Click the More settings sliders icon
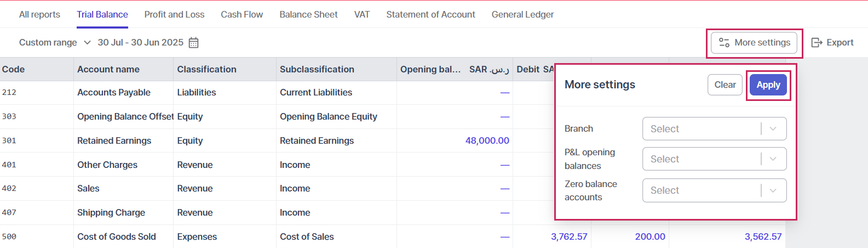Image resolution: width=868 pixels, height=248 pixels. coord(724,43)
